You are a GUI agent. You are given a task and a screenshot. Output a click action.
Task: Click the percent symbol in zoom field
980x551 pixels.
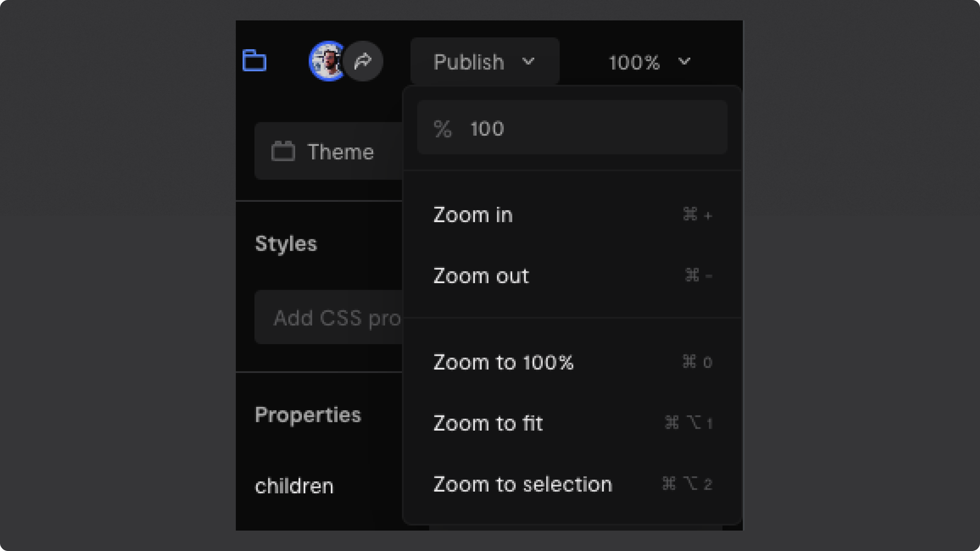pos(443,129)
